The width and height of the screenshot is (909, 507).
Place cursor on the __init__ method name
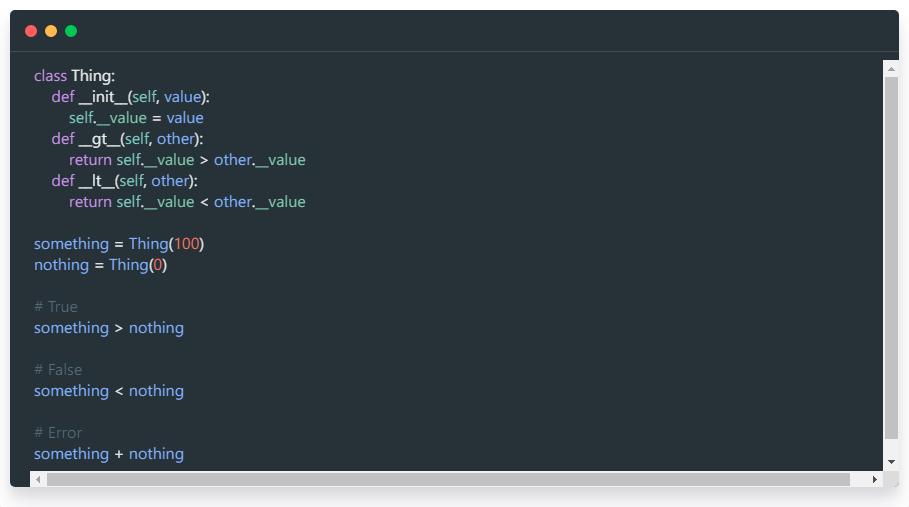(103, 97)
